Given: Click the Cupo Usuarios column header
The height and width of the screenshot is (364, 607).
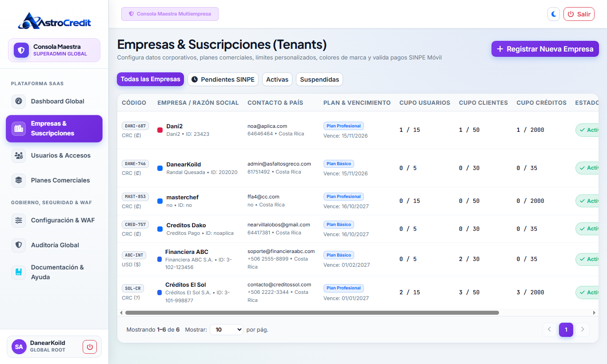Looking at the screenshot, I should (x=425, y=103).
